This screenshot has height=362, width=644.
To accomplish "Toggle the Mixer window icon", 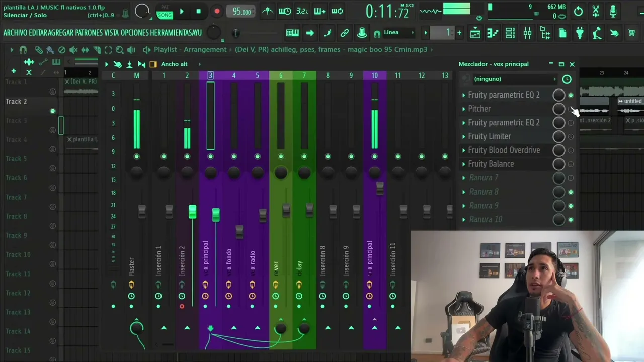I will tap(527, 33).
